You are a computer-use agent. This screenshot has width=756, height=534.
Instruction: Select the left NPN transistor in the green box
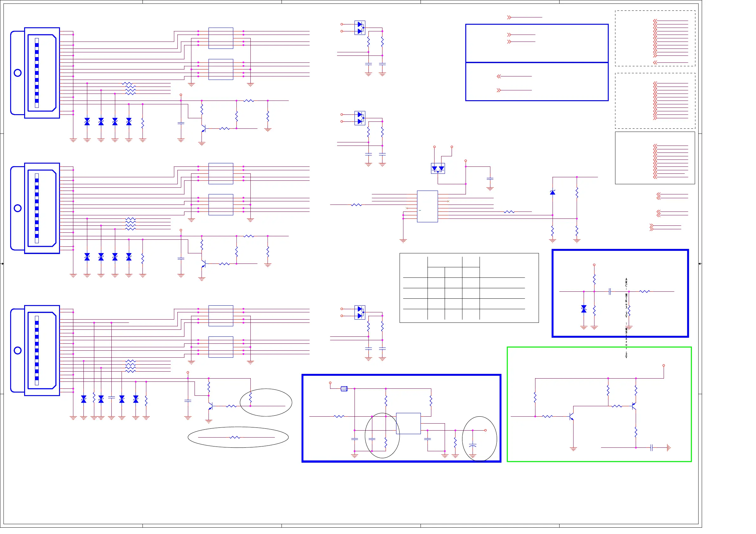tap(572, 417)
